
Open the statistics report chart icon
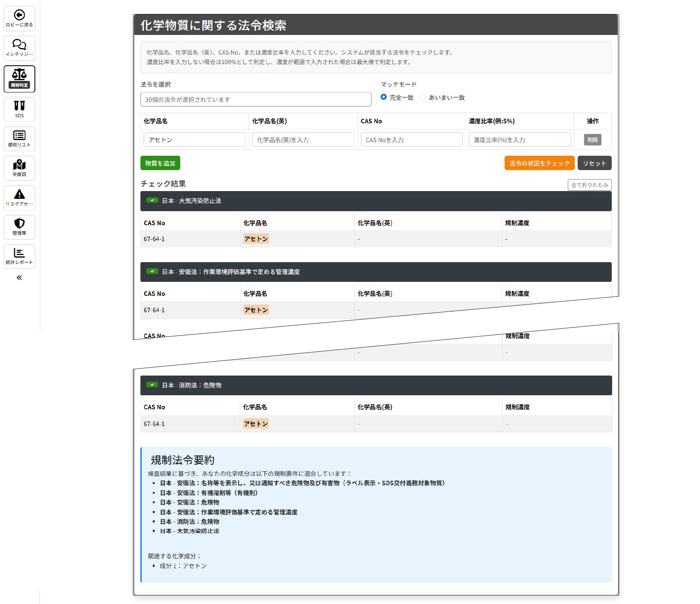(x=19, y=253)
